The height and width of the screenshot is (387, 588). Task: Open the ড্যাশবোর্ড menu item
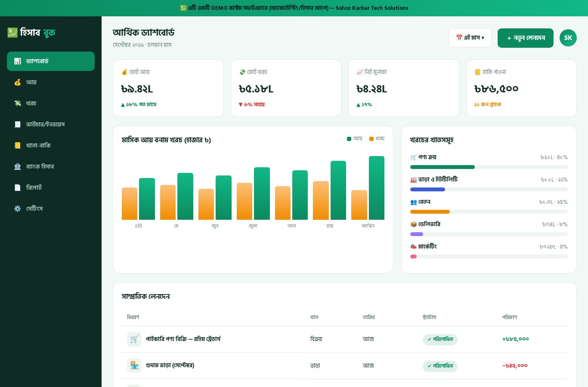coord(51,61)
